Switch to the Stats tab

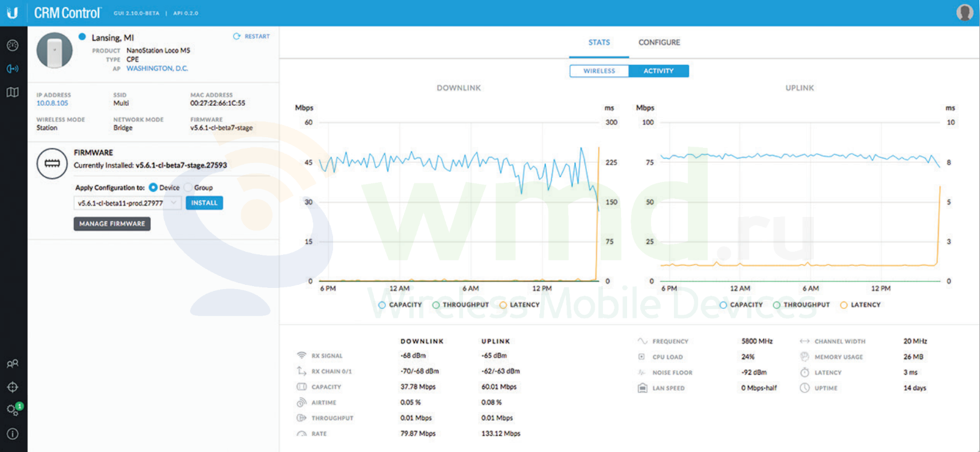[x=599, y=43]
